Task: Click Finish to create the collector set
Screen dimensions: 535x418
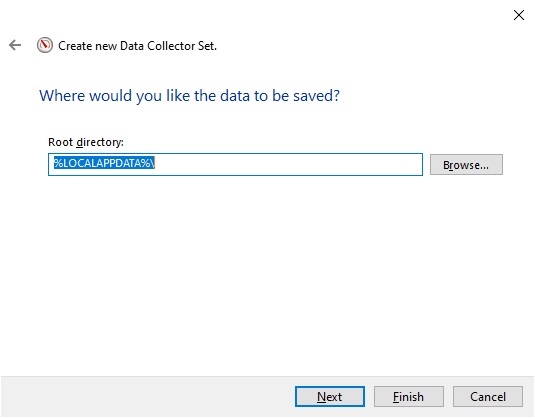Action: (408, 397)
